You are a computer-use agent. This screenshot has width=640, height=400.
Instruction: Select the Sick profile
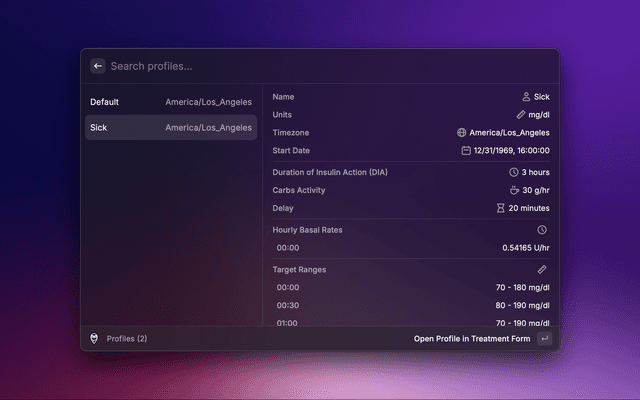[x=170, y=128]
